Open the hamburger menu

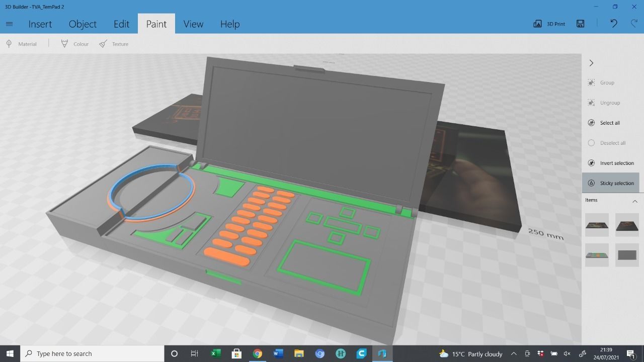[x=9, y=24]
